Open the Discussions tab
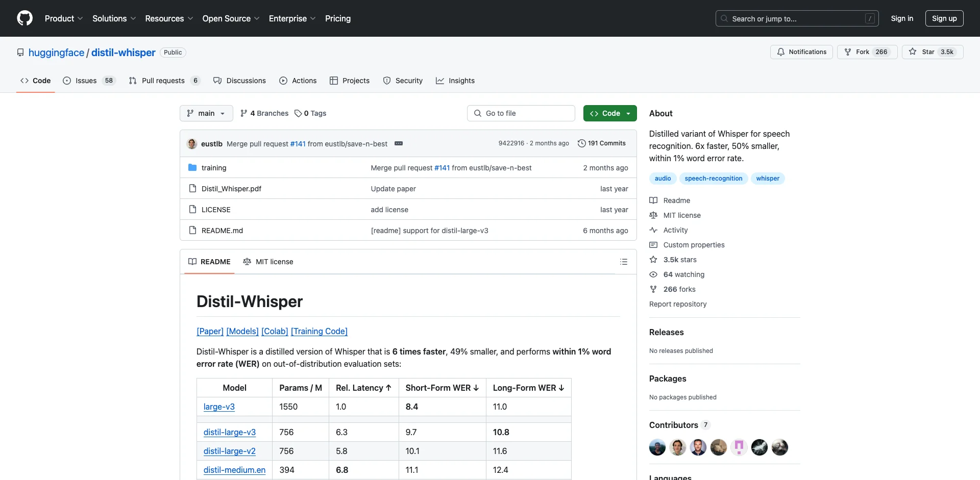The width and height of the screenshot is (980, 480). coord(239,81)
